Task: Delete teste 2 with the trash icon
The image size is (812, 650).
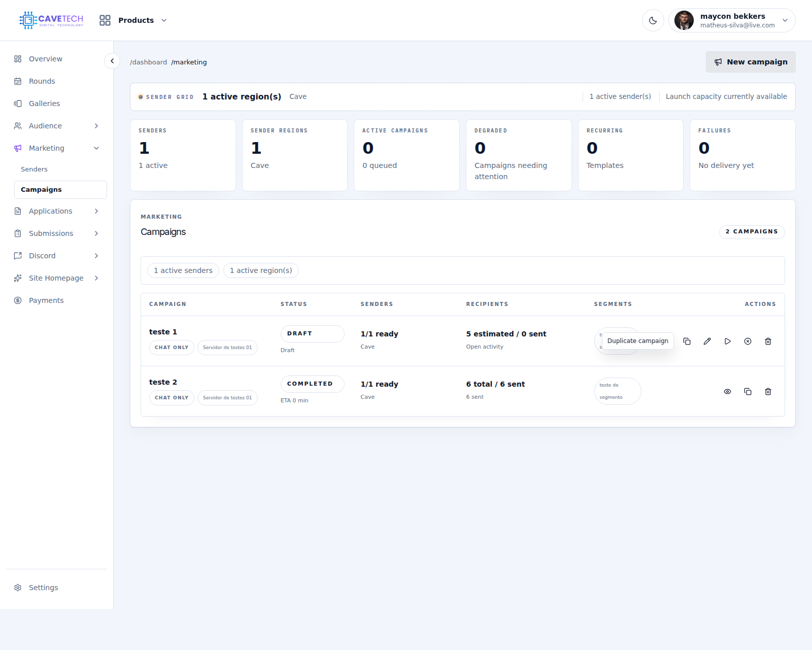Action: (768, 392)
